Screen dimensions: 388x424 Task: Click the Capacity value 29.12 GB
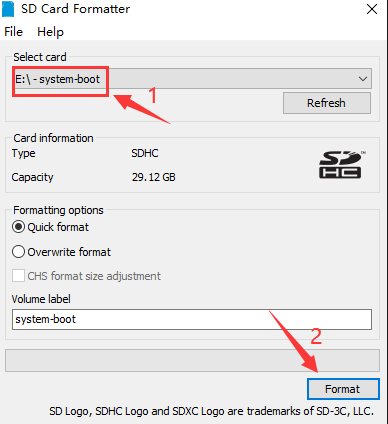point(153,177)
